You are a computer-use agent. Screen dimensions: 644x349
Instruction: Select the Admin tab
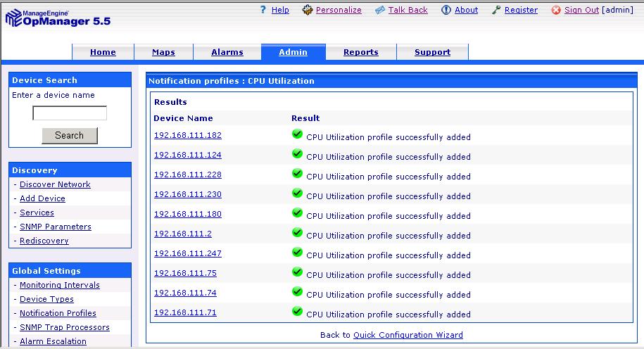(x=293, y=52)
